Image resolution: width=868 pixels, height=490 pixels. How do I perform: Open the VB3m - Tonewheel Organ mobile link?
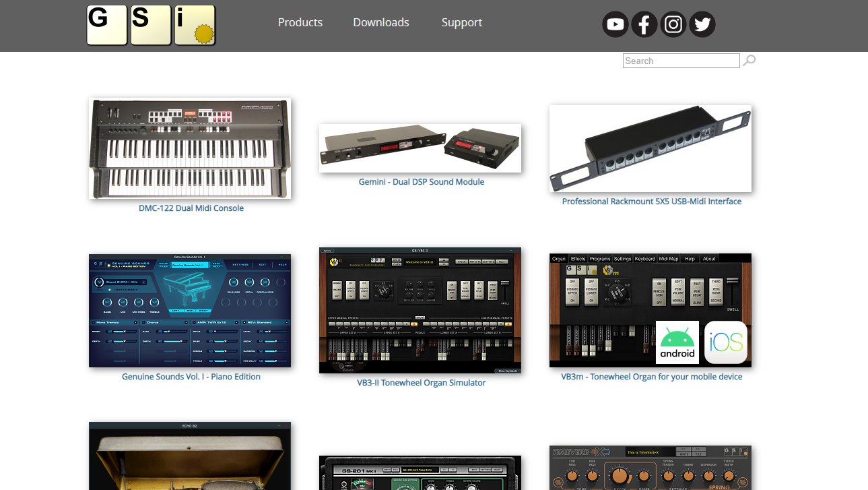(x=652, y=377)
